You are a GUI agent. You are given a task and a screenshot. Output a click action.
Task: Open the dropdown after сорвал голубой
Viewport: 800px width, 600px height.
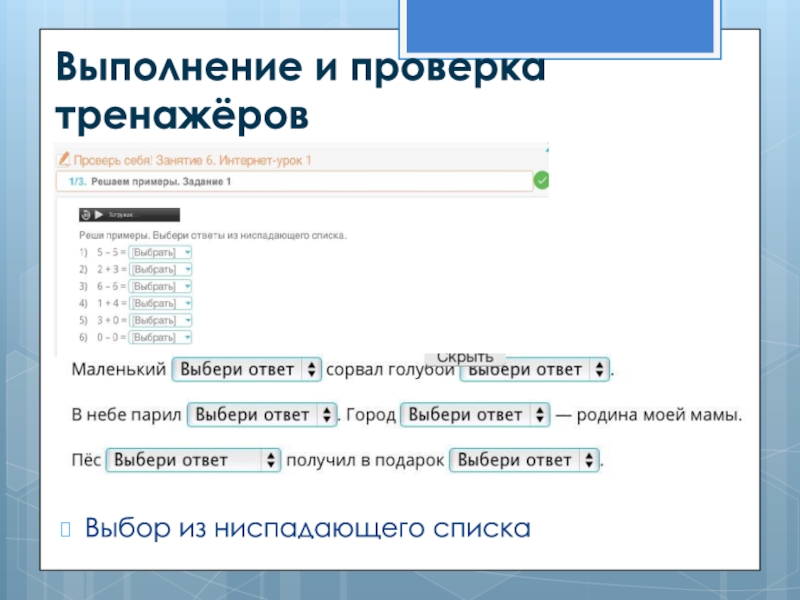coord(535,369)
